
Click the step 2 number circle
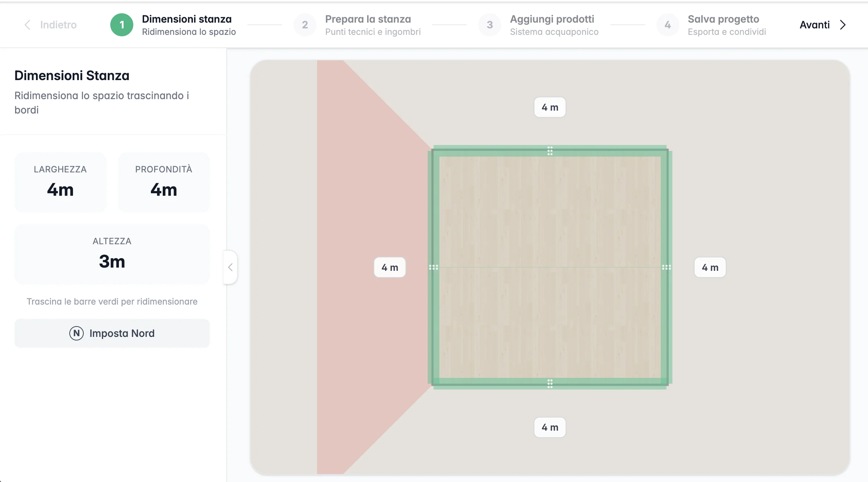point(305,25)
